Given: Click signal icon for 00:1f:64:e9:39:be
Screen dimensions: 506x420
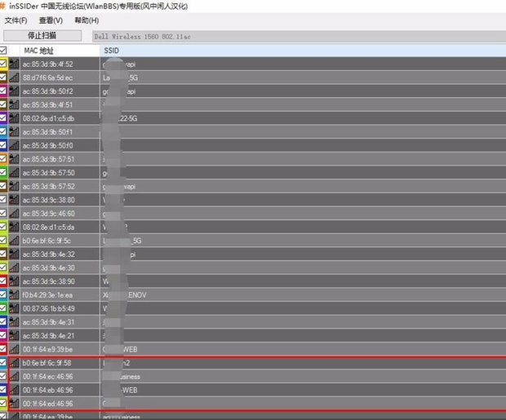Looking at the screenshot, I should pos(14,349).
